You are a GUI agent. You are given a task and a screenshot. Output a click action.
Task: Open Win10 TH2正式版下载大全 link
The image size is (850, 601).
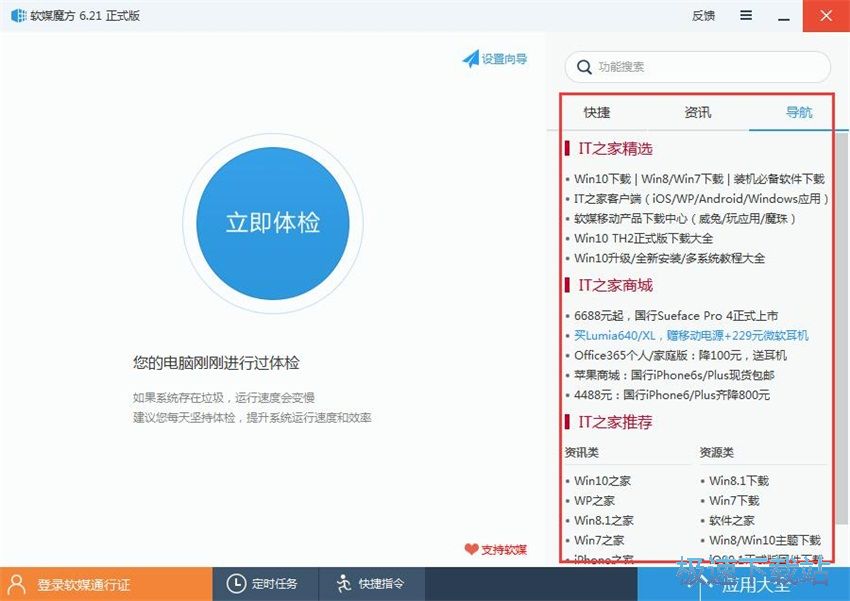643,238
